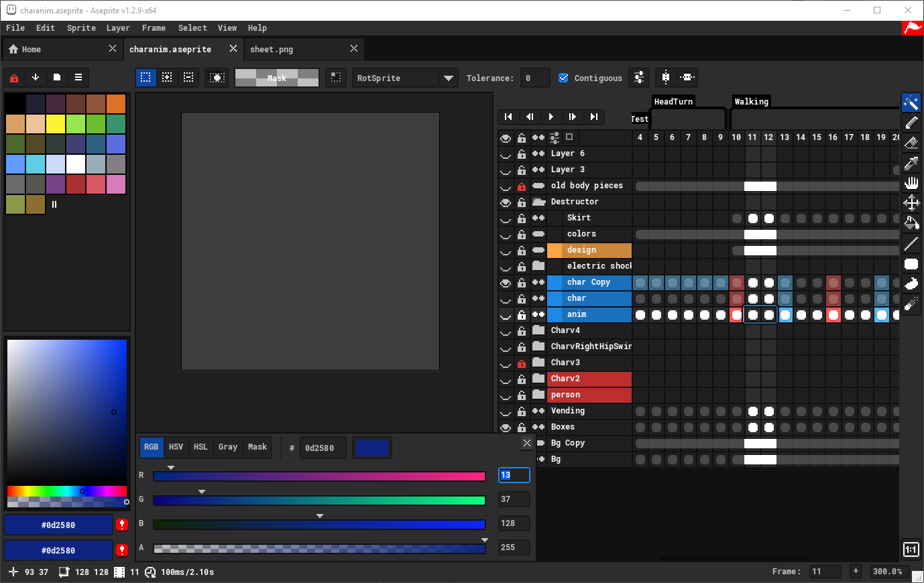Select the Move tool
The height and width of the screenshot is (583, 924).
click(911, 203)
